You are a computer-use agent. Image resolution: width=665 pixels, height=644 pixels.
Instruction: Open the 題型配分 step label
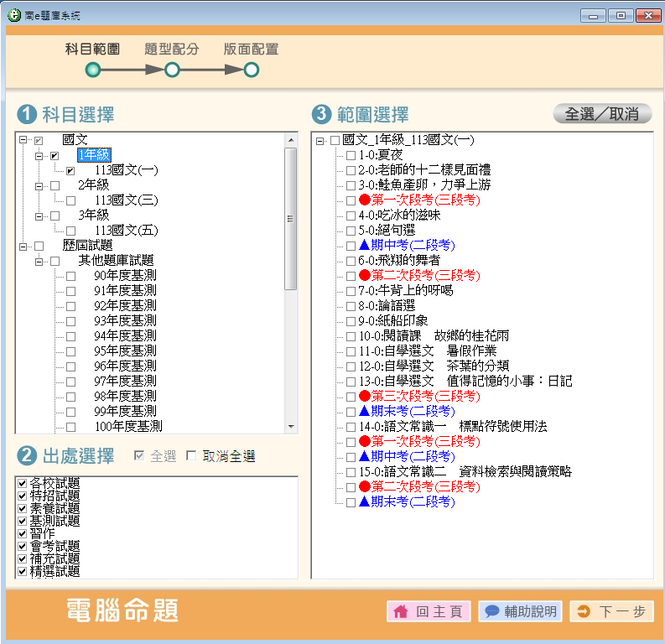click(x=172, y=49)
